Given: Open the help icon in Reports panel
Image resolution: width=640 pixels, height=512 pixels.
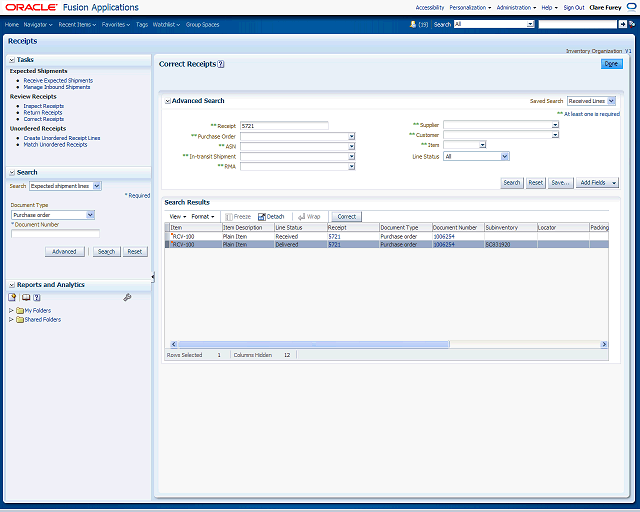Looking at the screenshot, I should click(x=36, y=297).
